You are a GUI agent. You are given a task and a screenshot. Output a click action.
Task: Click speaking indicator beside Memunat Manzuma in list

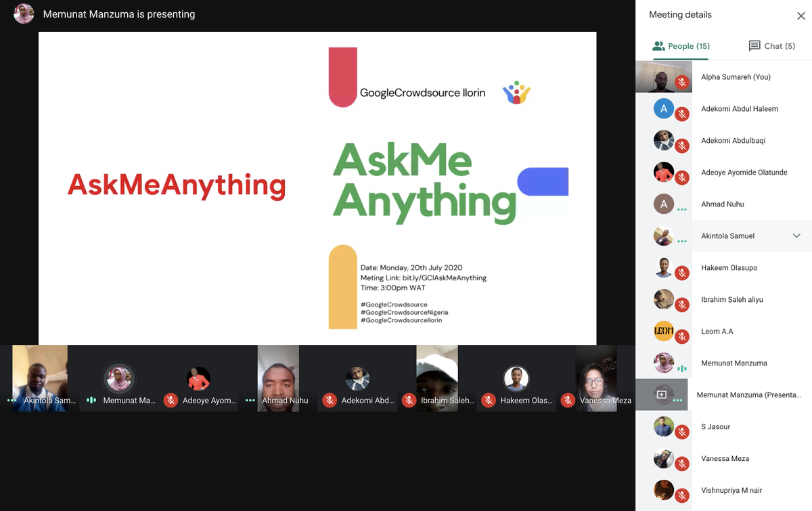[682, 369]
